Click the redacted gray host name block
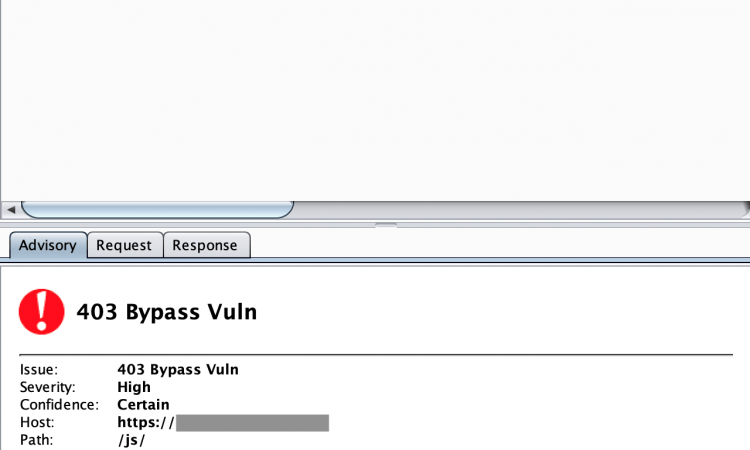Screen dimensions: 750x450 click(253, 423)
